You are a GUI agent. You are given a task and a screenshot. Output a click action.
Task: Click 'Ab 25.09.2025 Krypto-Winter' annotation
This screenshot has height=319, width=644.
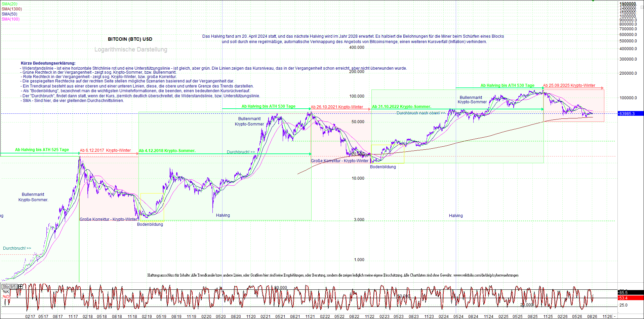click(569, 85)
